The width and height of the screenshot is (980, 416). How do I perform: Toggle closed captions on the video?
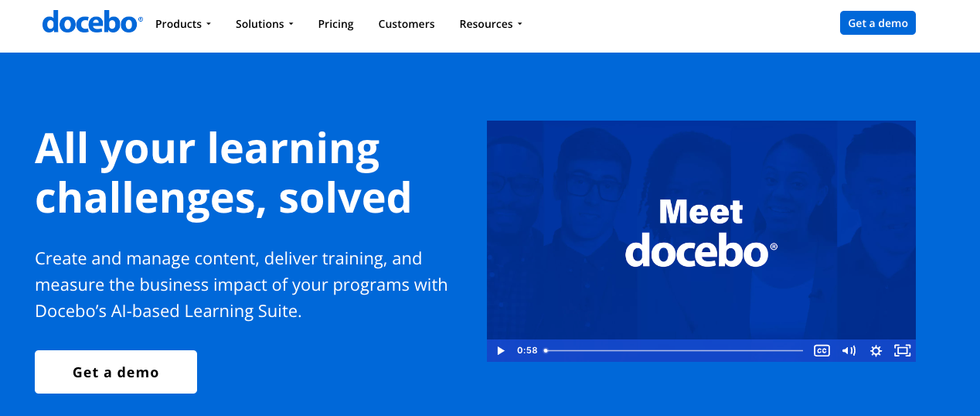(x=822, y=350)
